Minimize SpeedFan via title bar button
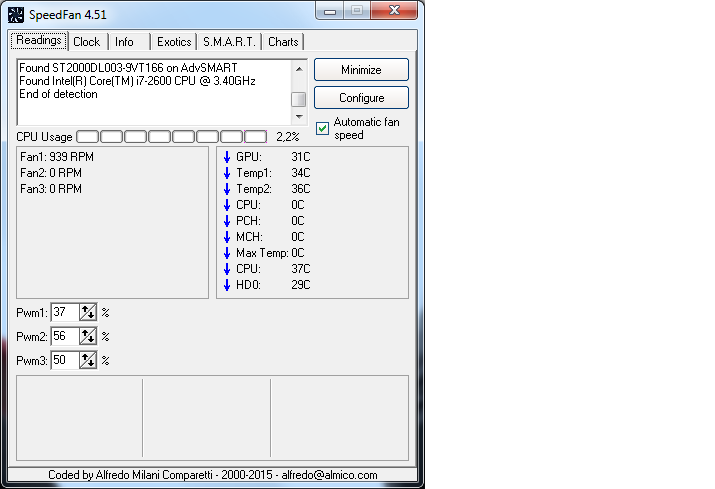The height and width of the screenshot is (489, 715). [x=330, y=10]
